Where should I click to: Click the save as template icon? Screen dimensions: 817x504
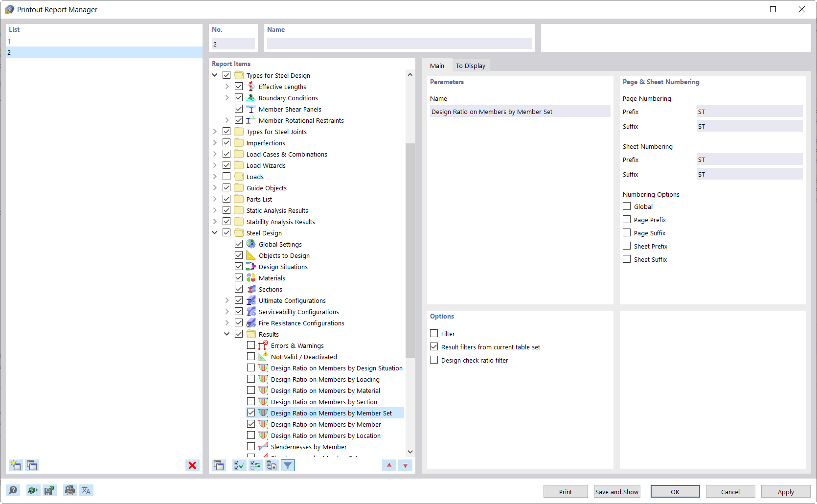coord(49,490)
